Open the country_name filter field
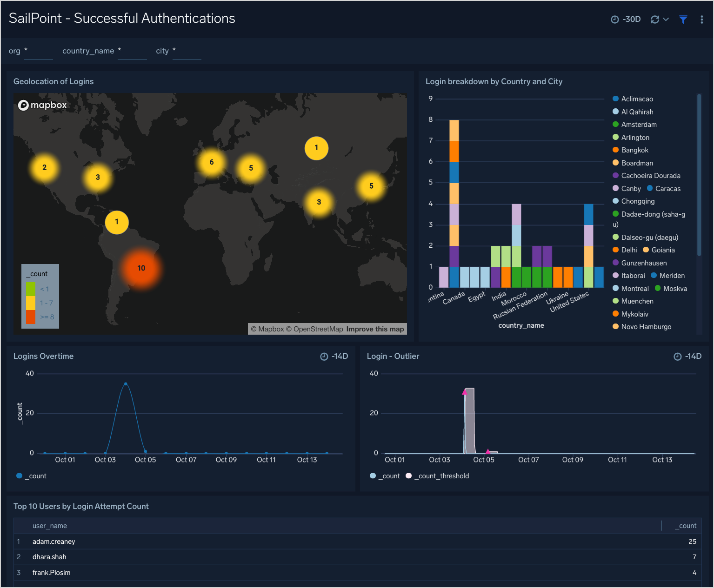 tap(132, 51)
